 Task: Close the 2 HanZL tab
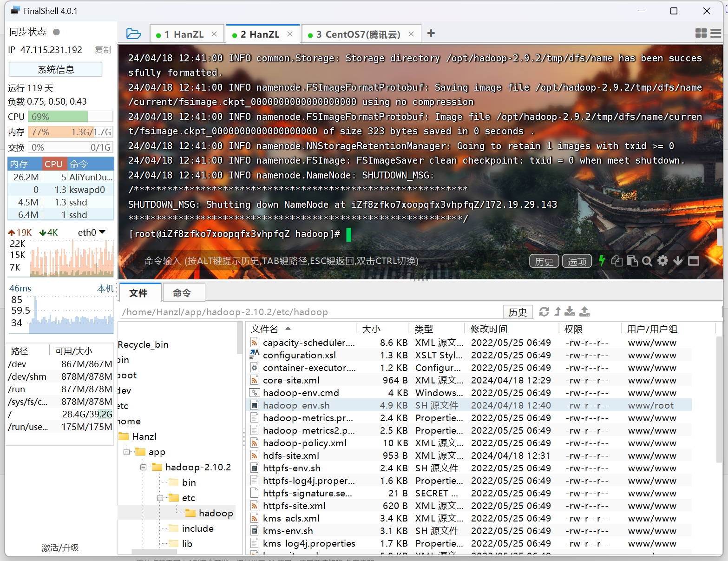(x=290, y=34)
